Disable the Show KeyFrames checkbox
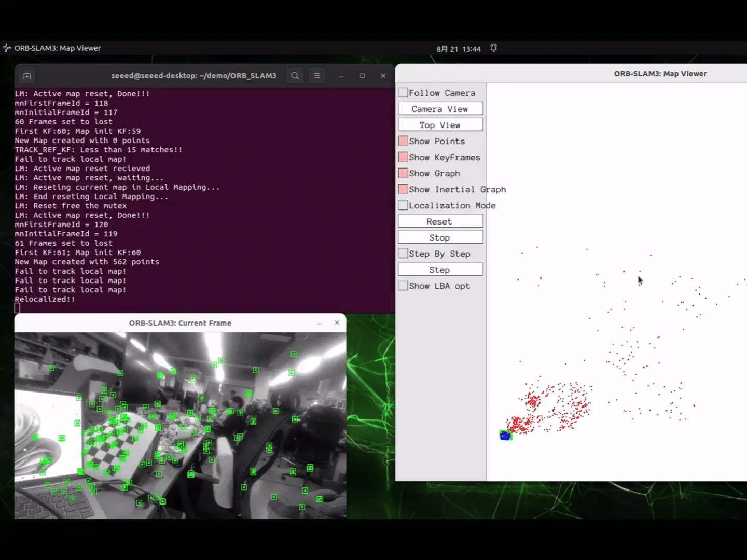Viewport: 747px width, 560px height. [403, 157]
